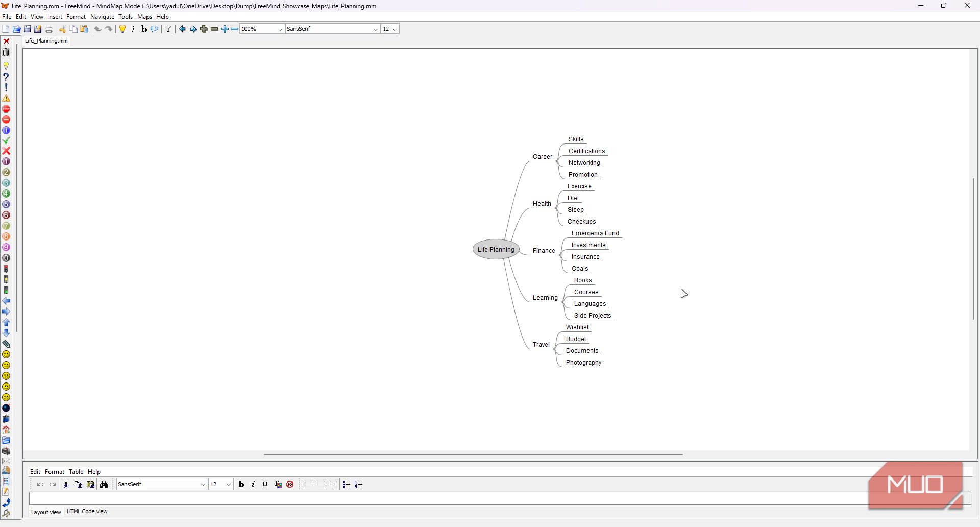Select the Career node
Viewport: 980px width, 527px height.
[543, 157]
